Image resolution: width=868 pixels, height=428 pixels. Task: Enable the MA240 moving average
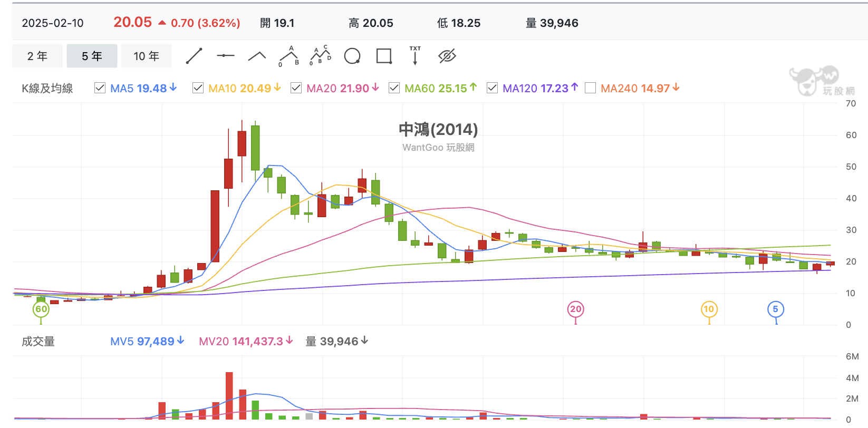tap(590, 88)
